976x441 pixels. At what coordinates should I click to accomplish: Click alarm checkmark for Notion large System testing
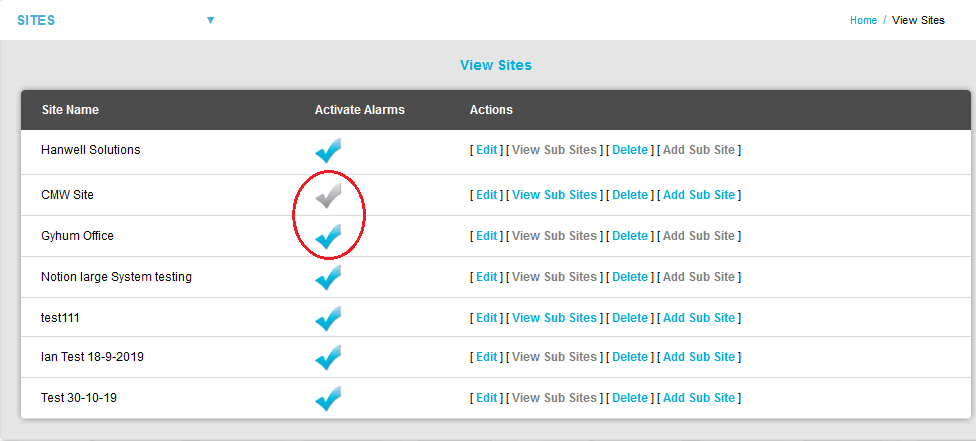[x=328, y=277]
